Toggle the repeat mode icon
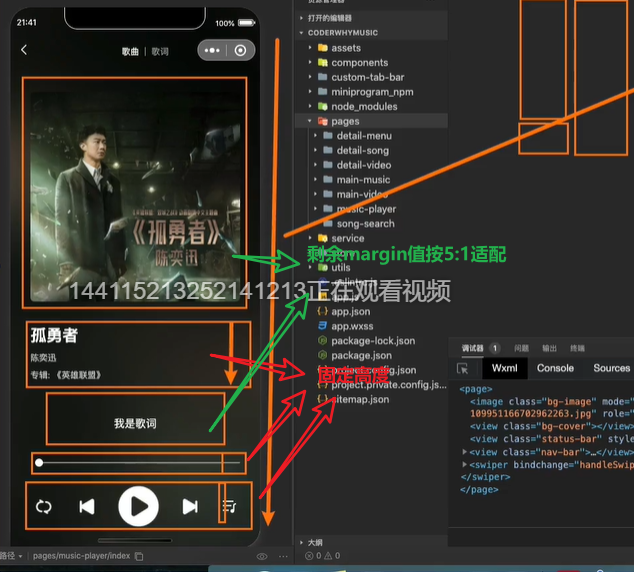The image size is (634, 572). pos(44,506)
